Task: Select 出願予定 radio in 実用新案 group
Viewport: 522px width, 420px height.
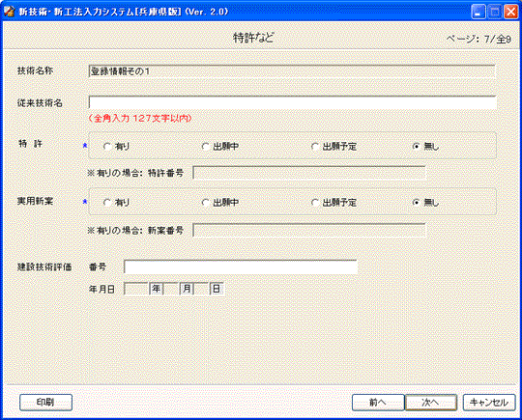Action: click(x=315, y=203)
